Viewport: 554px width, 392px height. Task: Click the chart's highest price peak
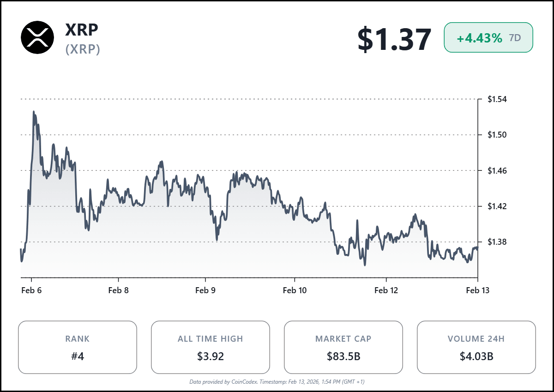coord(34,112)
